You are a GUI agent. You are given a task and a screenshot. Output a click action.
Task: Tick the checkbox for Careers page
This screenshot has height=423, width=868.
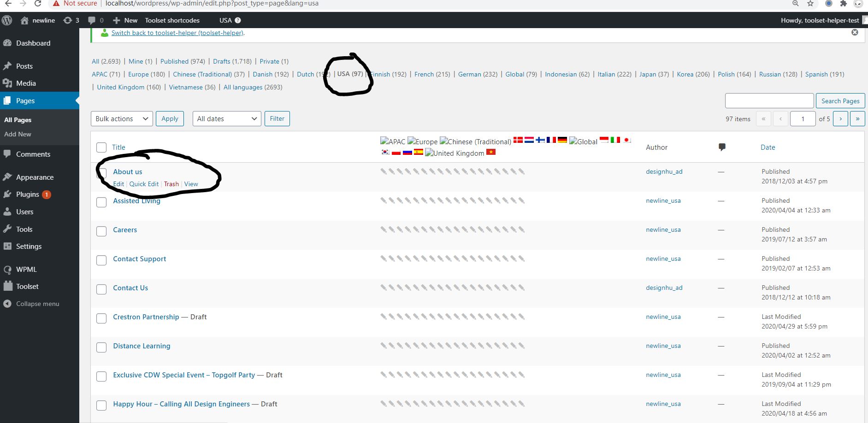click(x=101, y=231)
